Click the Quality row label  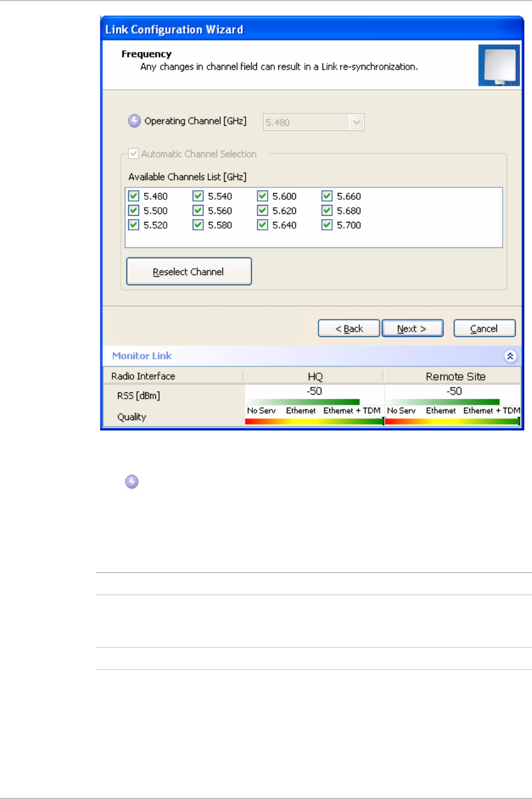point(132,417)
